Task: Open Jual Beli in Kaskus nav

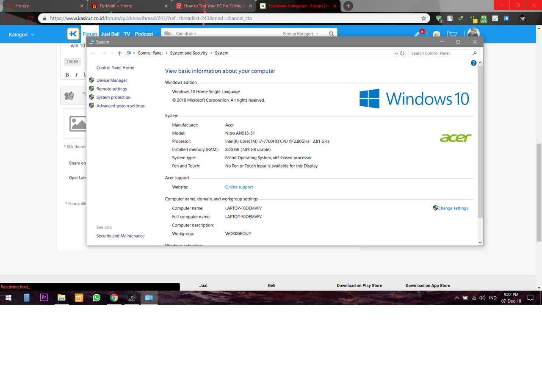Action: [x=110, y=34]
